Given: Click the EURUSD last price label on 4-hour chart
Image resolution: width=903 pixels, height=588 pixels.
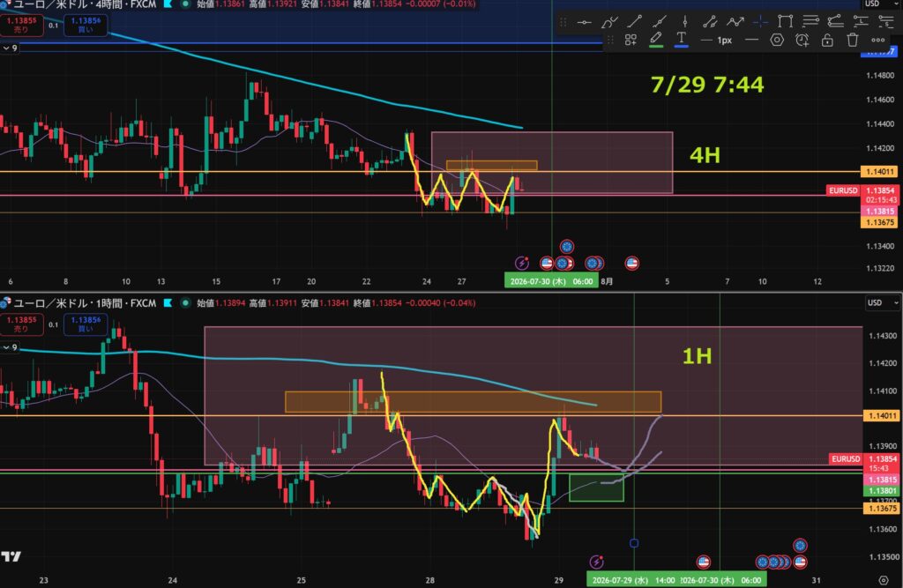Looking at the screenshot, I should (x=843, y=190).
